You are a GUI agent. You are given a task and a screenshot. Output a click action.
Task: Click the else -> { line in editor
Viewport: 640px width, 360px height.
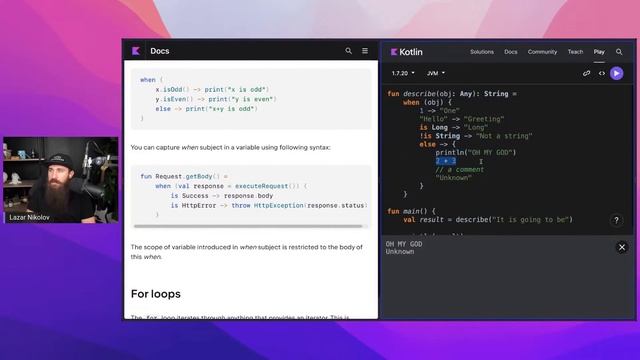point(437,144)
